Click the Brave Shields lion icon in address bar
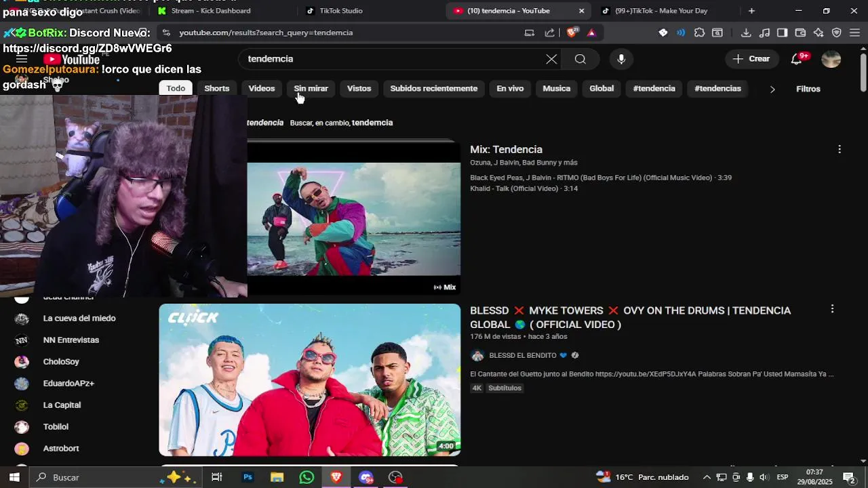The image size is (868, 488). click(573, 33)
